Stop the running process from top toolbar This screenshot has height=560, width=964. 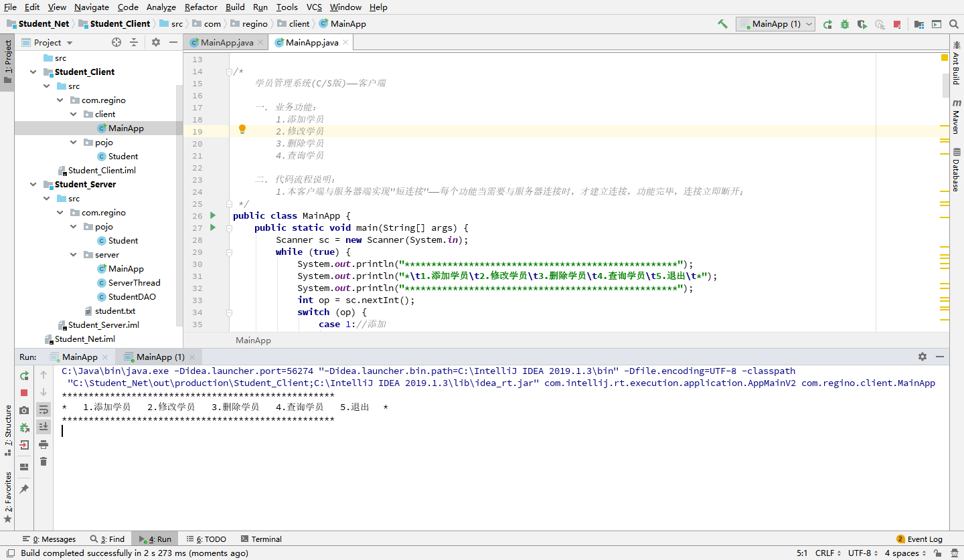897,24
